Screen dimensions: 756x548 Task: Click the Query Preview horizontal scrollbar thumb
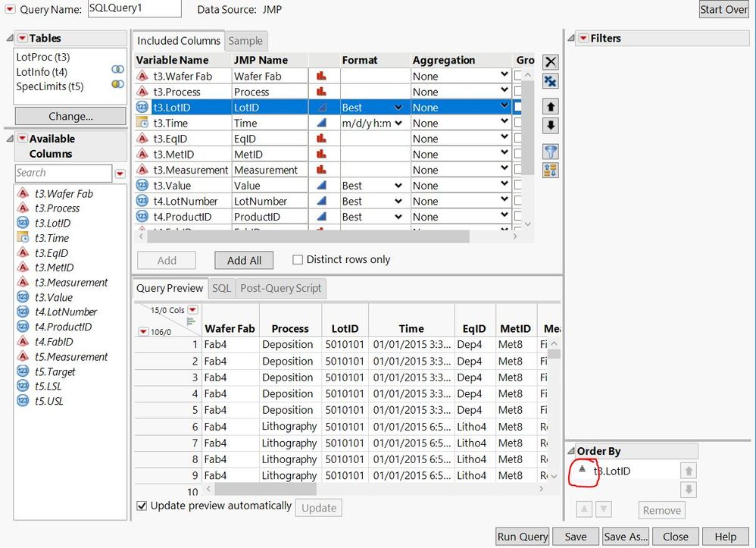tap(265, 489)
